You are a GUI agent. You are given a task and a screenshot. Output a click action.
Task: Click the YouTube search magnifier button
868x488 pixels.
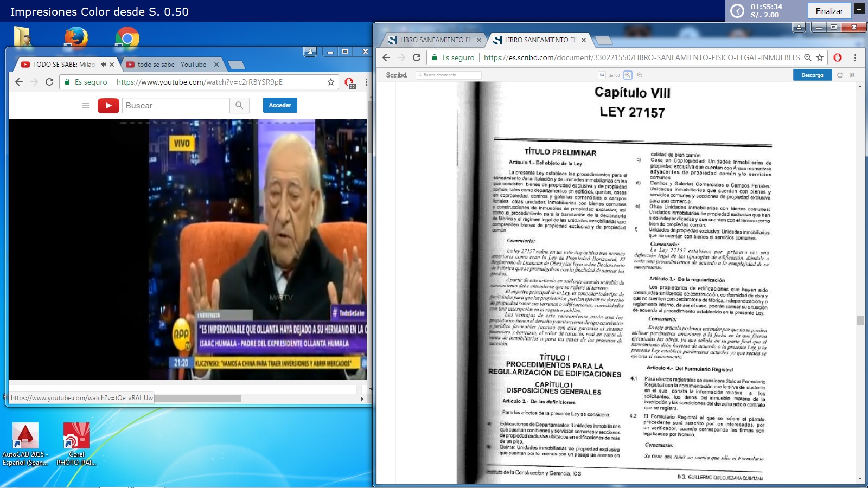pyautogui.click(x=239, y=106)
